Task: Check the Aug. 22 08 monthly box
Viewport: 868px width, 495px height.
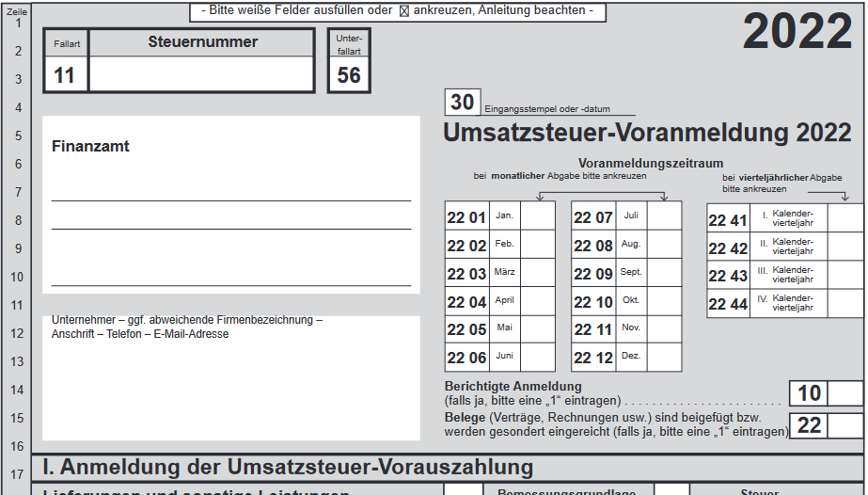Action: (664, 244)
